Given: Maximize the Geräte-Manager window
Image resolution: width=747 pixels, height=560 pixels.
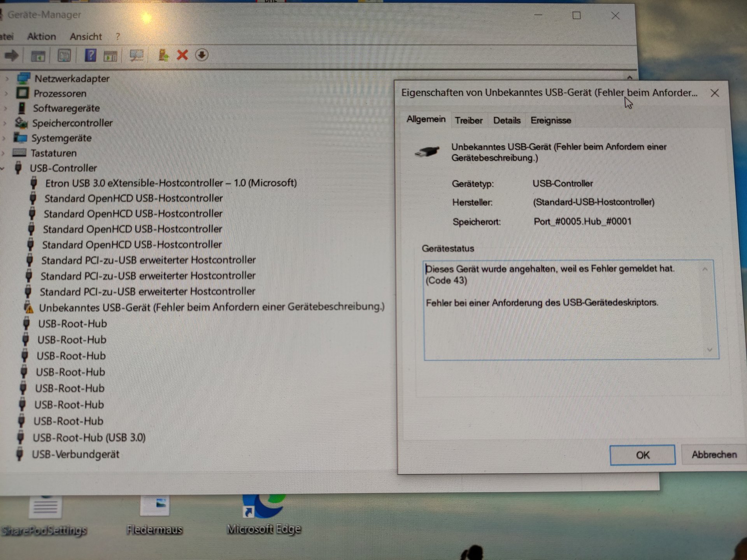Looking at the screenshot, I should [576, 16].
